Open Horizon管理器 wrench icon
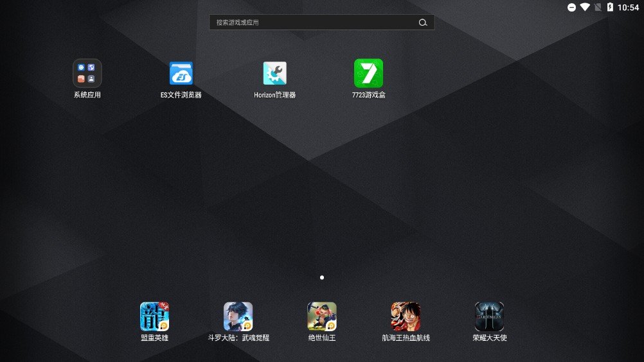Screen dimensions: 644x362 coord(275,73)
